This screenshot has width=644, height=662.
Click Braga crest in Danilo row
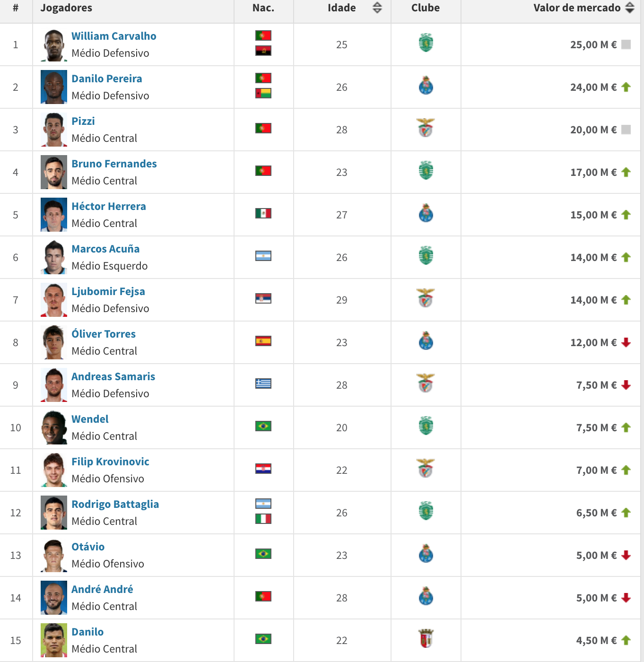(426, 638)
